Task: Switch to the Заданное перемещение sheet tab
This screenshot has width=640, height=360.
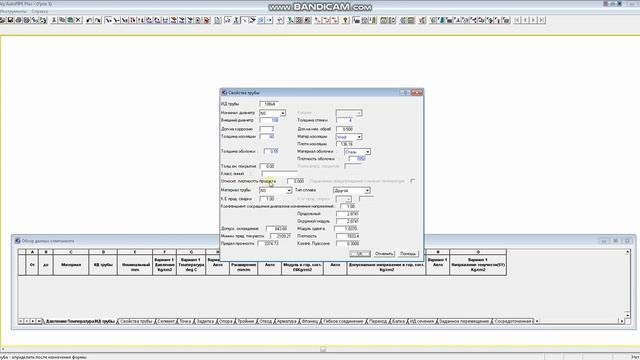Action: pyautogui.click(x=464, y=321)
